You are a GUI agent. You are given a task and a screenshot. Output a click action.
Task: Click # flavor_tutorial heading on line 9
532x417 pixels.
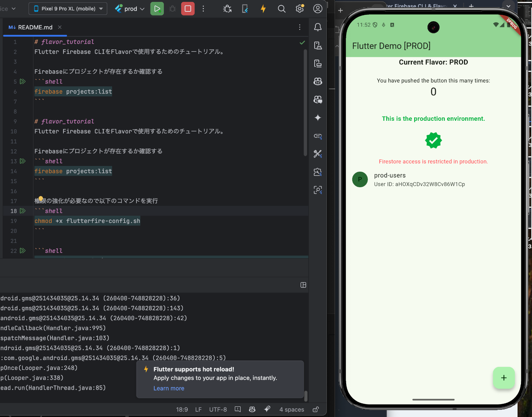(64, 122)
